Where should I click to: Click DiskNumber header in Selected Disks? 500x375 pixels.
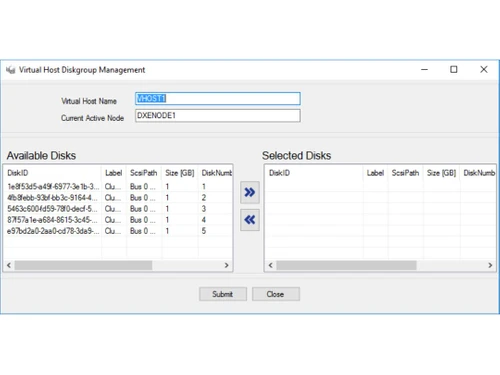click(x=478, y=173)
